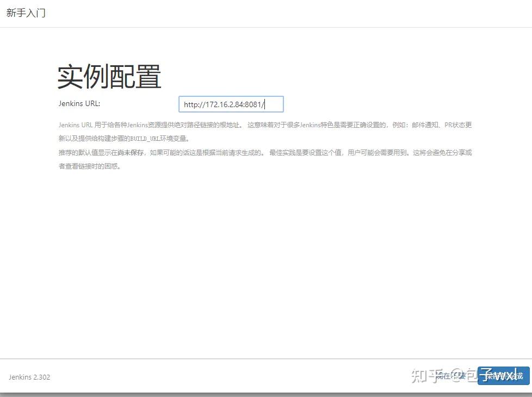Click the 现在不要 skip link in footer
This screenshot has width=532, height=397.
click(x=451, y=375)
